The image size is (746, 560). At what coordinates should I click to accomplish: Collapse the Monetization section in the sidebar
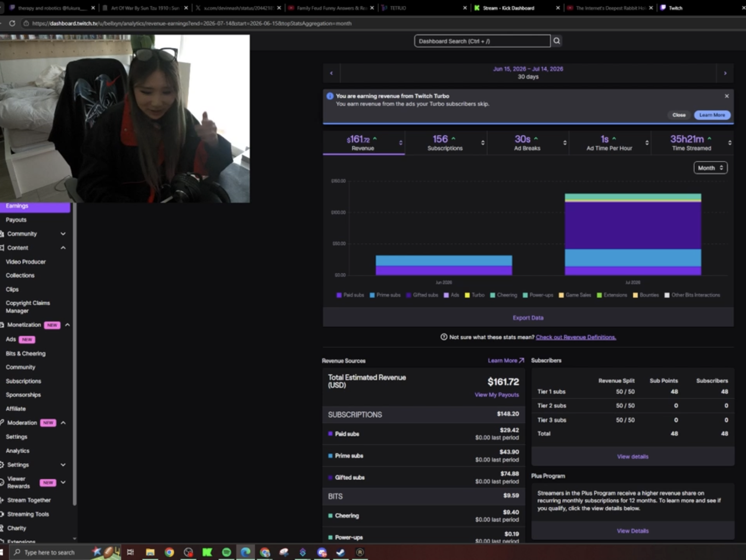click(68, 325)
